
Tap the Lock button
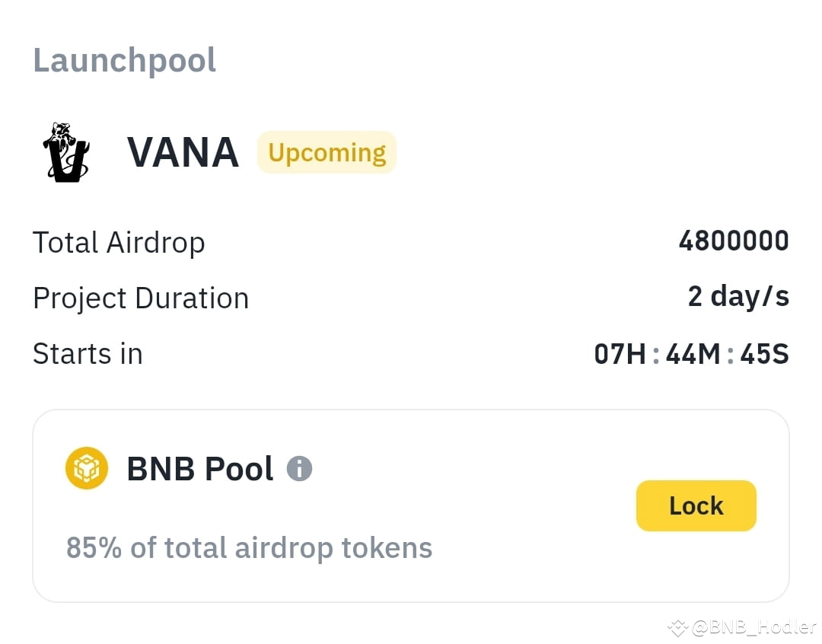(696, 505)
